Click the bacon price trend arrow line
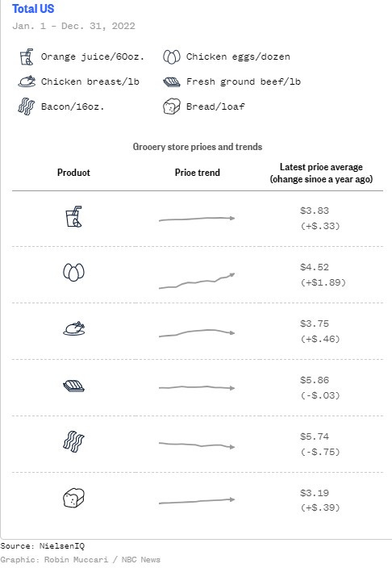 [197, 445]
